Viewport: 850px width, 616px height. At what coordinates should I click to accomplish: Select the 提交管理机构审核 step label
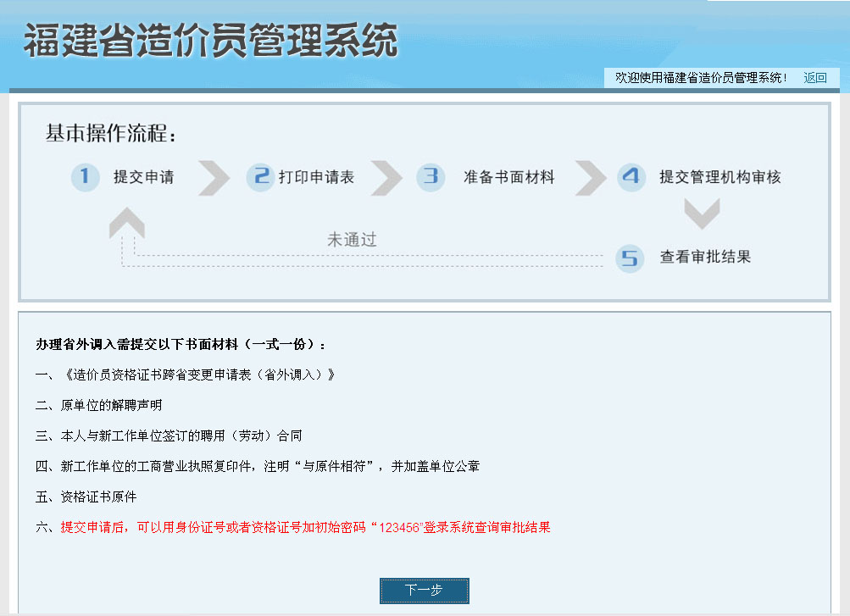[720, 178]
